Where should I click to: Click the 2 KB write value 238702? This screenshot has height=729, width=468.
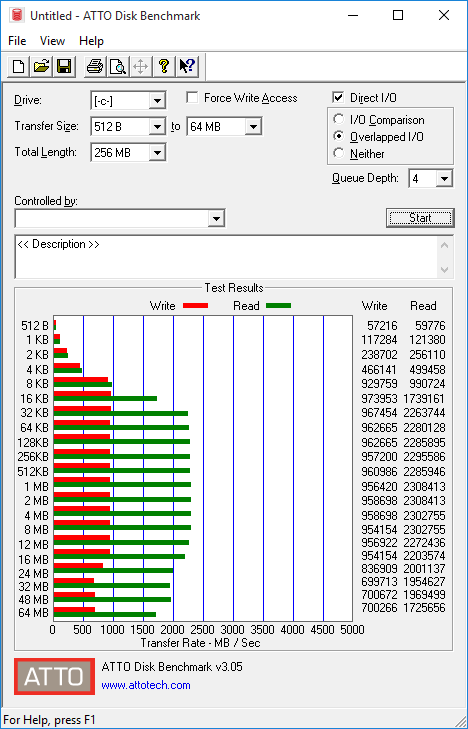tap(379, 355)
